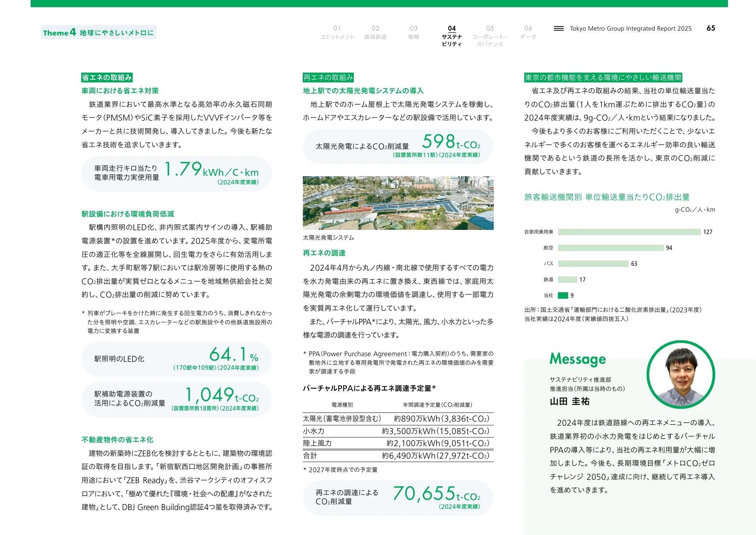Click page number 65
756x535 pixels.
pos(711,28)
